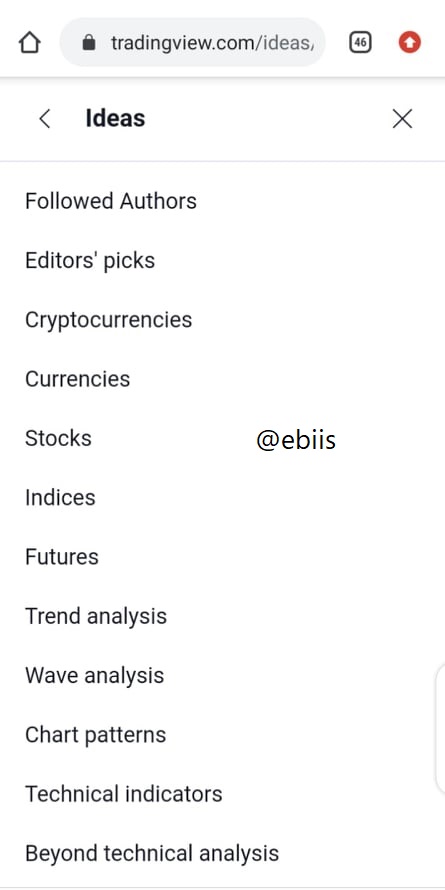This screenshot has height=890, width=445.
Task: Choose Chart patterns
Action: tap(95, 734)
